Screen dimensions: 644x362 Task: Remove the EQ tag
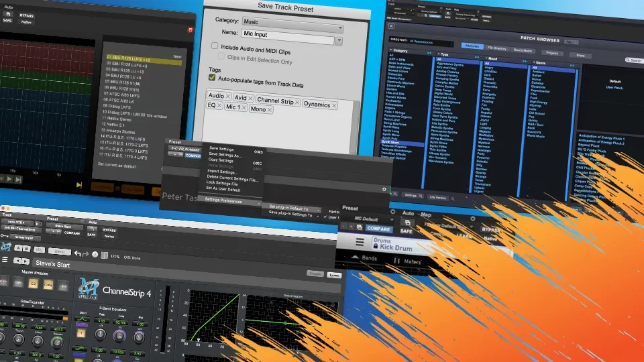pos(219,105)
